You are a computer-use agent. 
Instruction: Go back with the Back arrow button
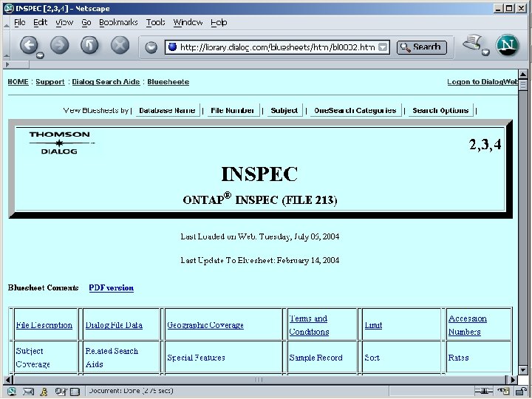pyautogui.click(x=29, y=45)
